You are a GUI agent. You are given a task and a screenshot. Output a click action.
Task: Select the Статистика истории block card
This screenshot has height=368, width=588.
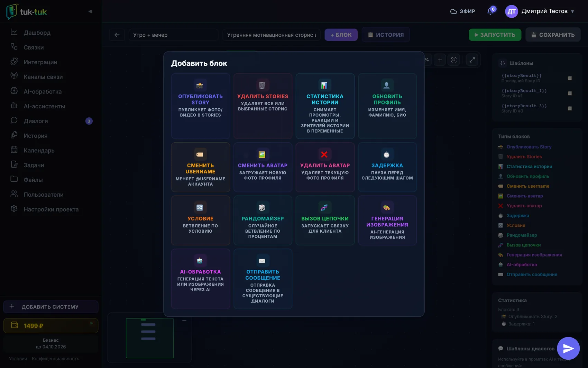pos(325,106)
